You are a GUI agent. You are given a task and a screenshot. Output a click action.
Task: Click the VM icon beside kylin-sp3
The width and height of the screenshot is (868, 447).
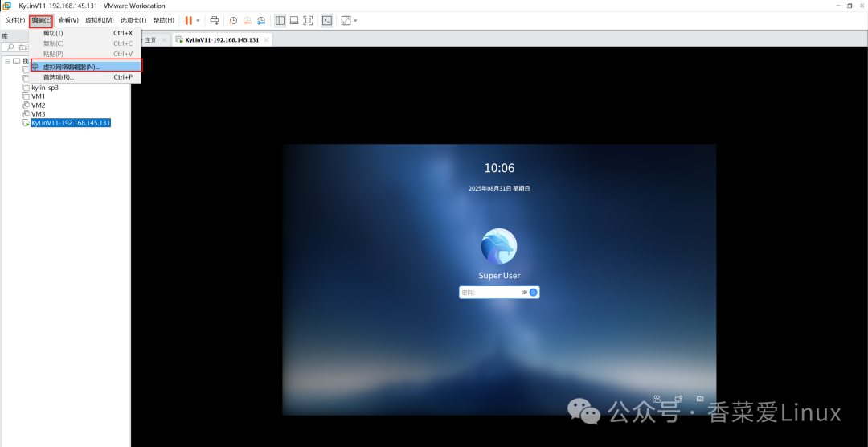pos(26,88)
